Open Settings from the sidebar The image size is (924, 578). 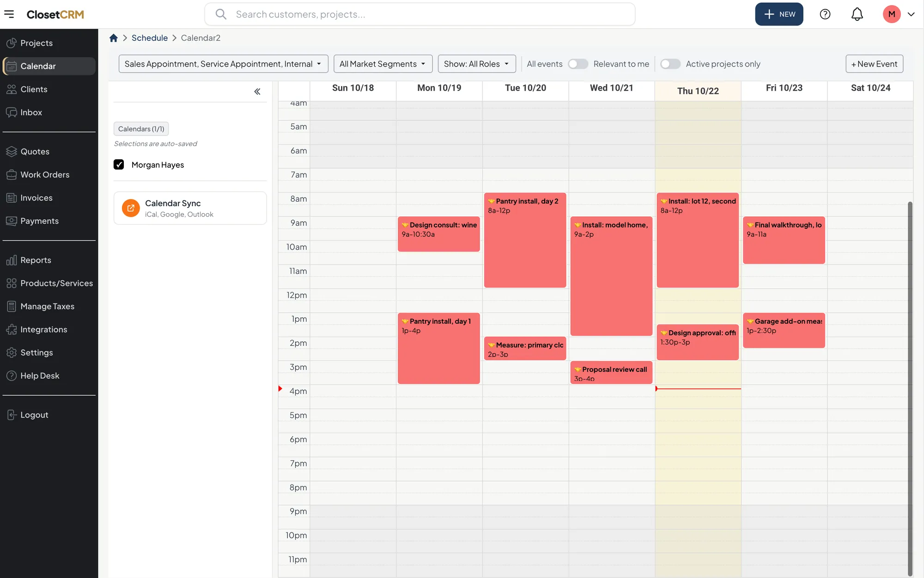click(49, 353)
